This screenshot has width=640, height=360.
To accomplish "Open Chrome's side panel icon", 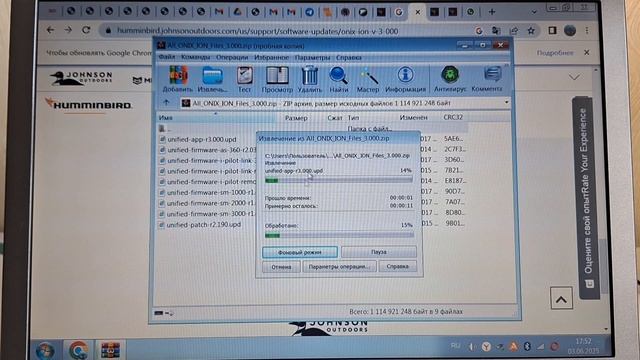I will [552, 31].
